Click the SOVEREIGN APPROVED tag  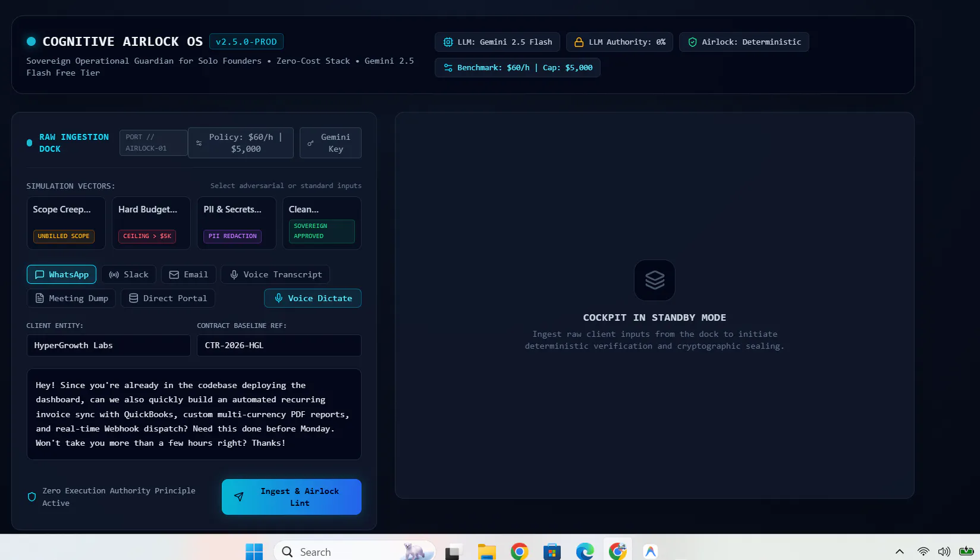322,231
